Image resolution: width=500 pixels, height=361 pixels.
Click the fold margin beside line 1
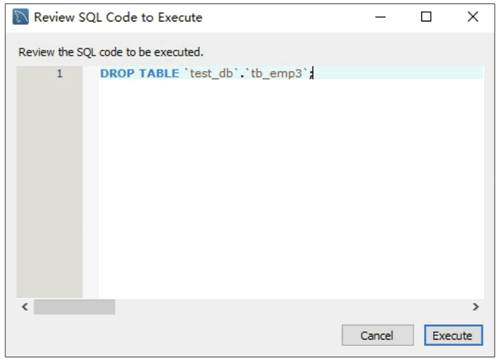pos(91,73)
